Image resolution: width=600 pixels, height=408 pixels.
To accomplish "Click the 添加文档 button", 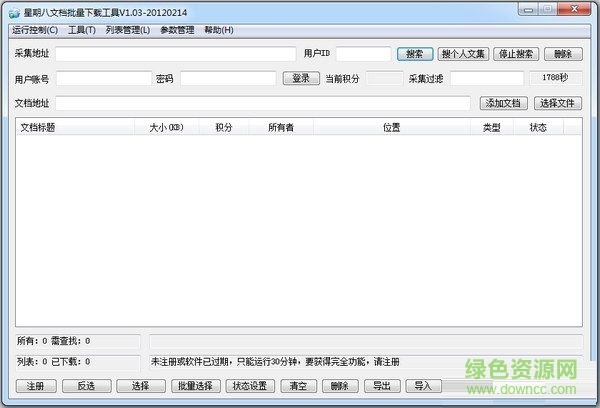I will [504, 103].
